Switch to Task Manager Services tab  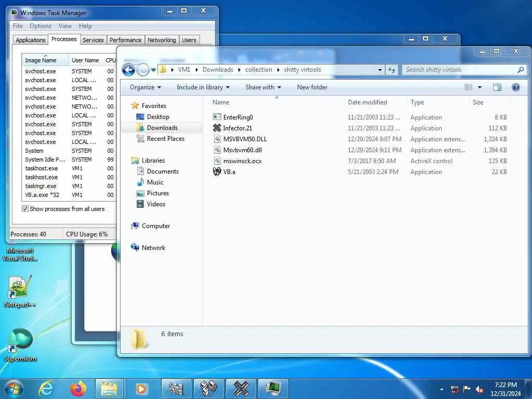[93, 40]
